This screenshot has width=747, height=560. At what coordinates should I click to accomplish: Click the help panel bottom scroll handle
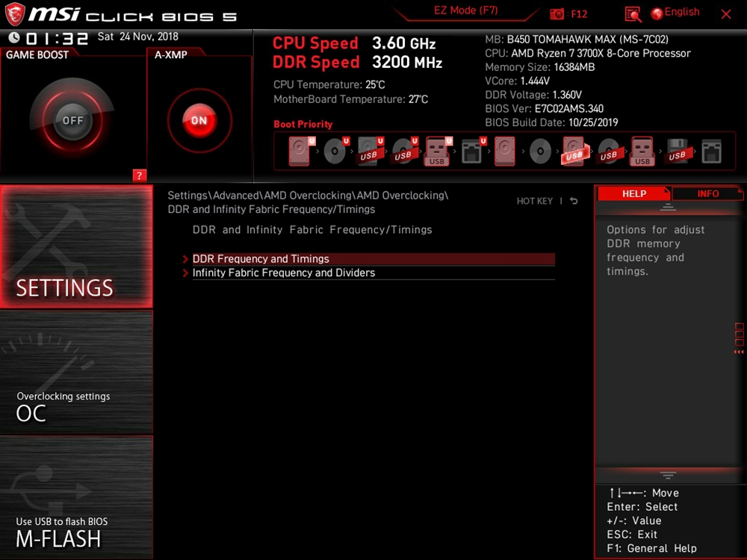(x=668, y=475)
